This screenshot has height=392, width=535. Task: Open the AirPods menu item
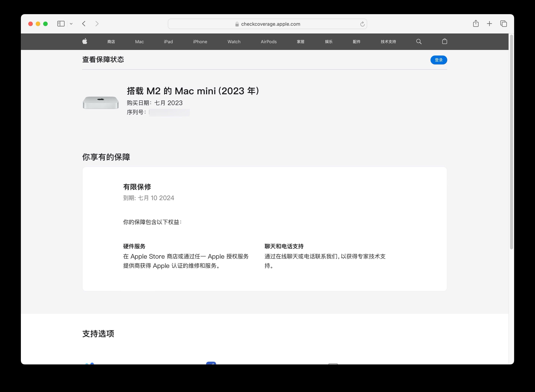coord(269,42)
